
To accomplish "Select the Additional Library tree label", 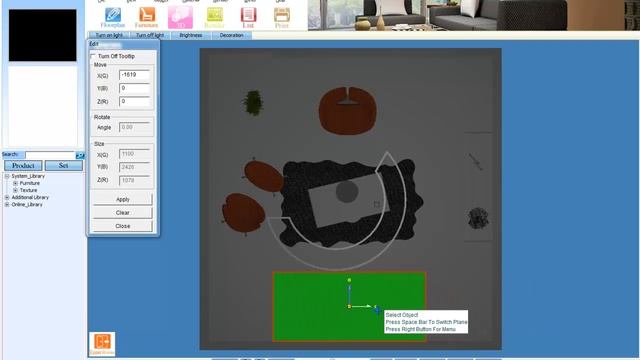I will pos(30,198).
